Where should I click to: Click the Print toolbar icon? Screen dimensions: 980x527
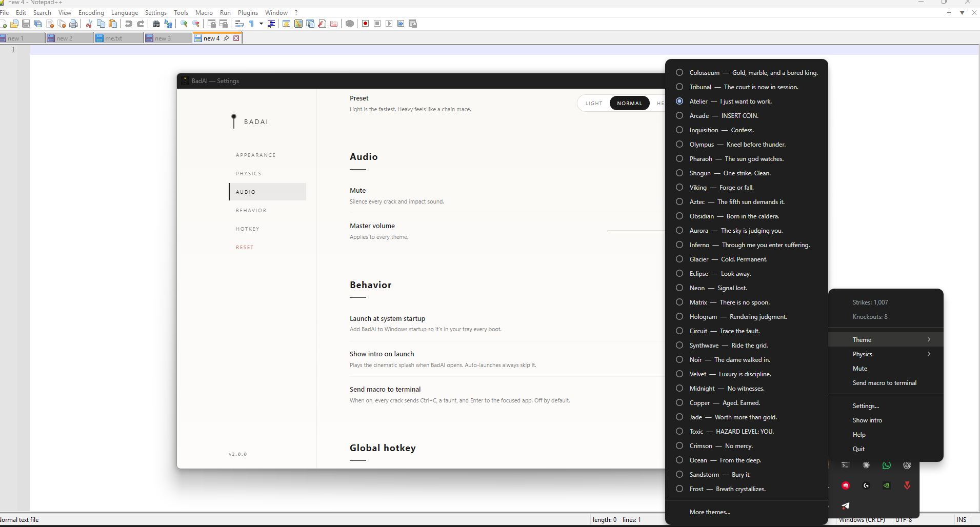coord(73,24)
